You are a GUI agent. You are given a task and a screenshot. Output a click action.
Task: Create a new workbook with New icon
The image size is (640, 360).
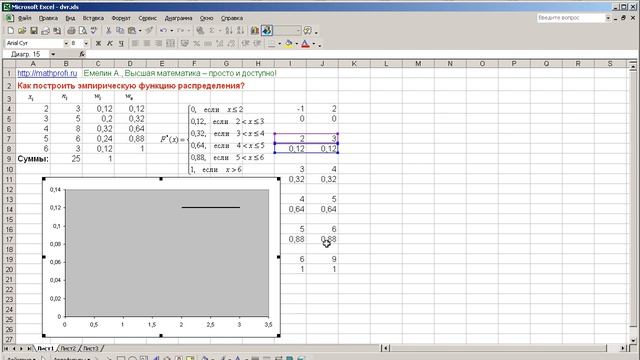coord(11,31)
